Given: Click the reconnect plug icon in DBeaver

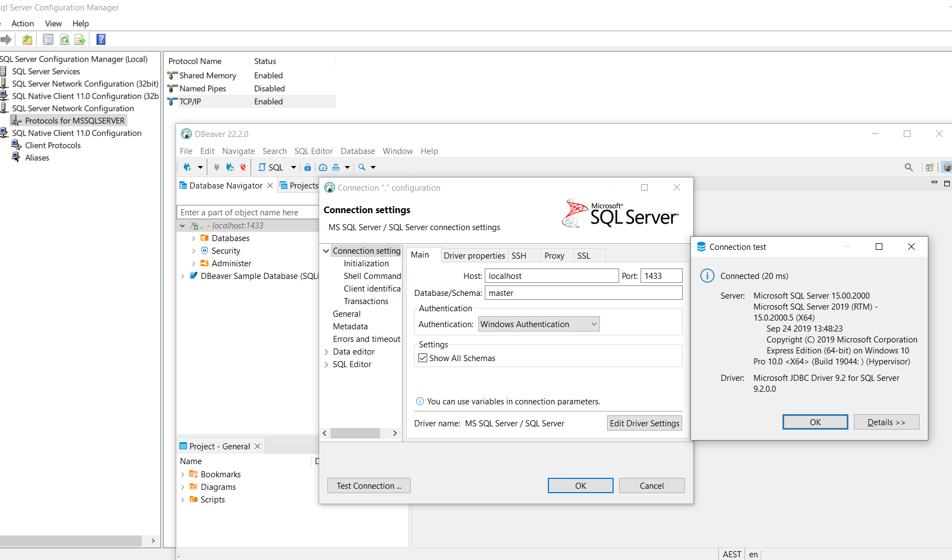Looking at the screenshot, I should click(230, 167).
